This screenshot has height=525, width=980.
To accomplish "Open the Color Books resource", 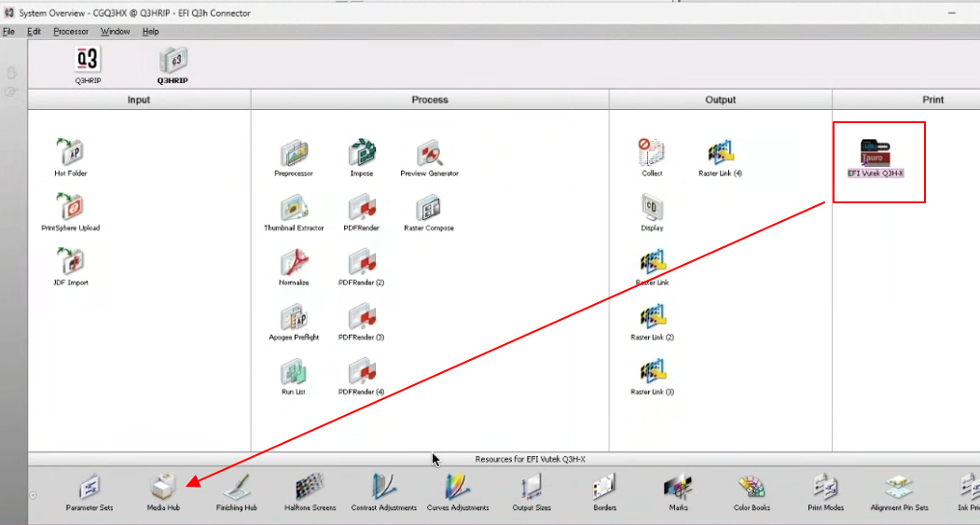I will 752,487.
